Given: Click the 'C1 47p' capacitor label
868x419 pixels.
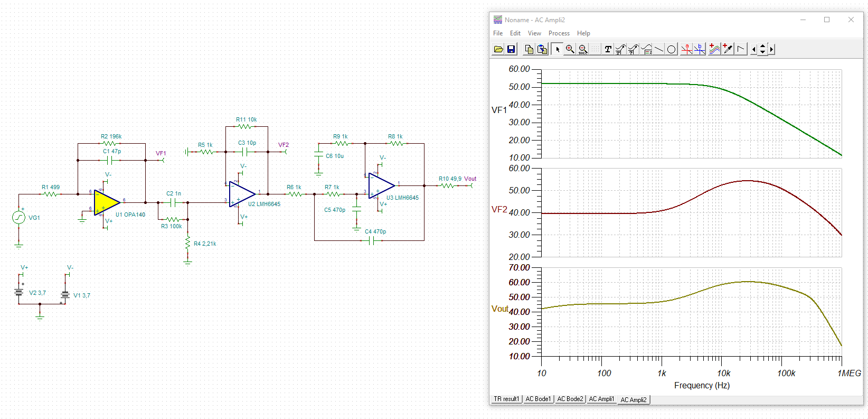Looking at the screenshot, I should tap(112, 151).
